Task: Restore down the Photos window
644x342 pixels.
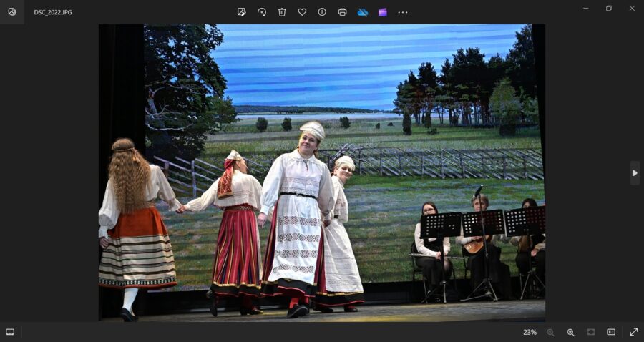Action: point(609,8)
